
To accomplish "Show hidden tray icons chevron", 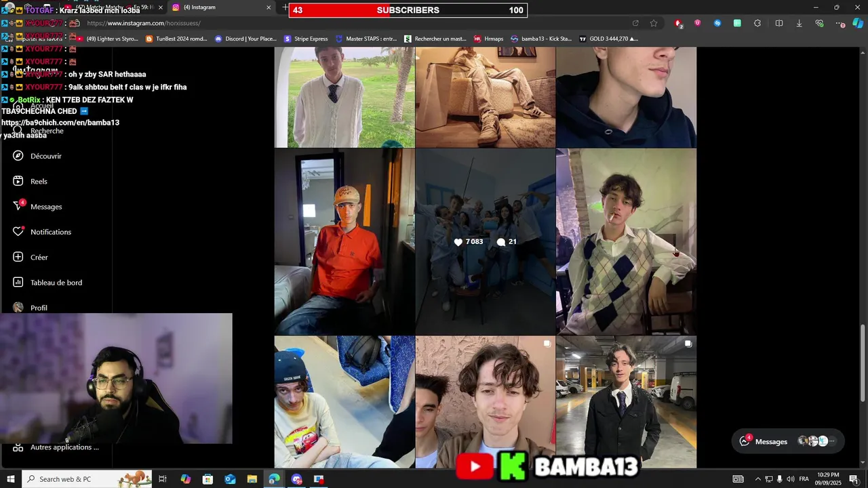I will point(757,479).
